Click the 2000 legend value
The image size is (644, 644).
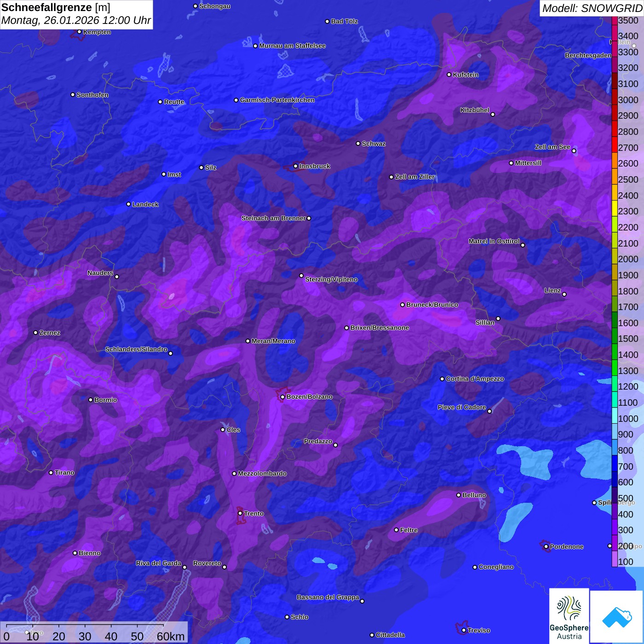click(628, 259)
